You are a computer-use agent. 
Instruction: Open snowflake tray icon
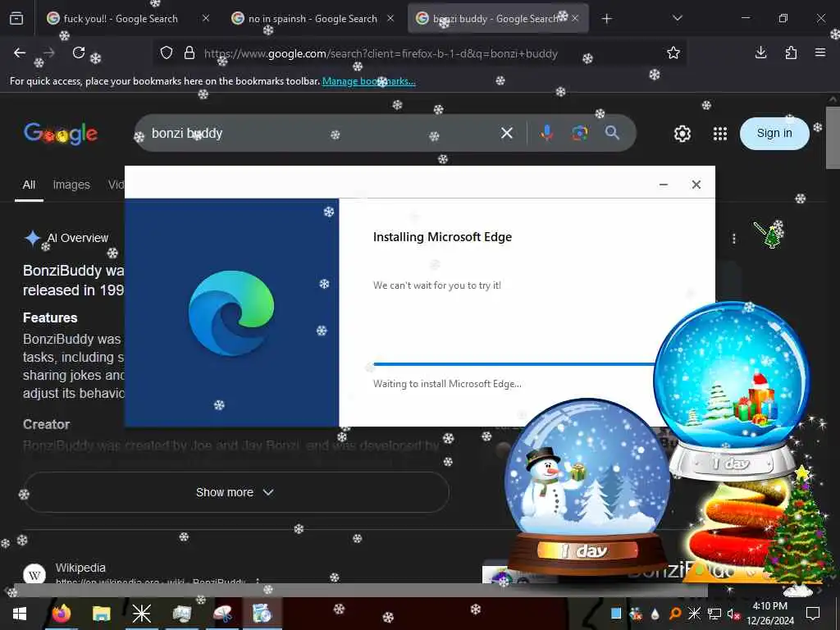(x=694, y=614)
